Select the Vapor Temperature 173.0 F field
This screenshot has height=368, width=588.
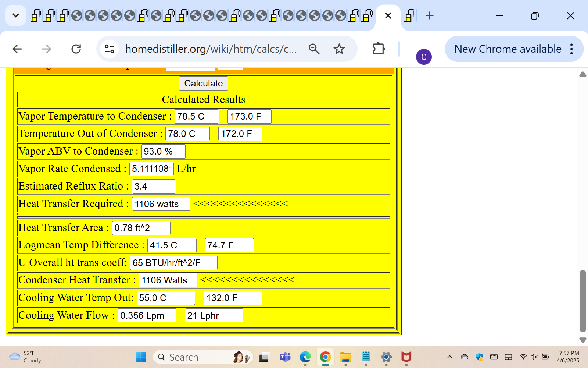[250, 116]
